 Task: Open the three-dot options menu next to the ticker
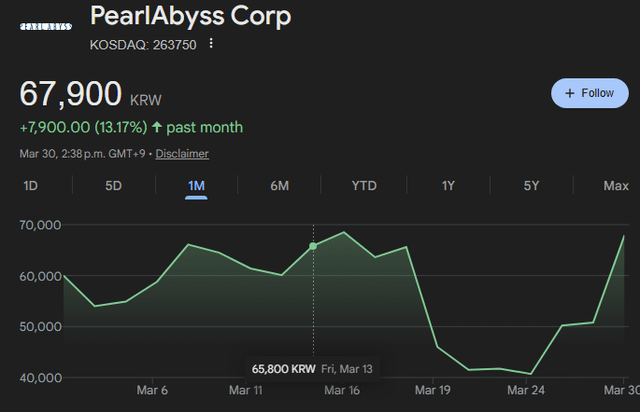coord(211,43)
